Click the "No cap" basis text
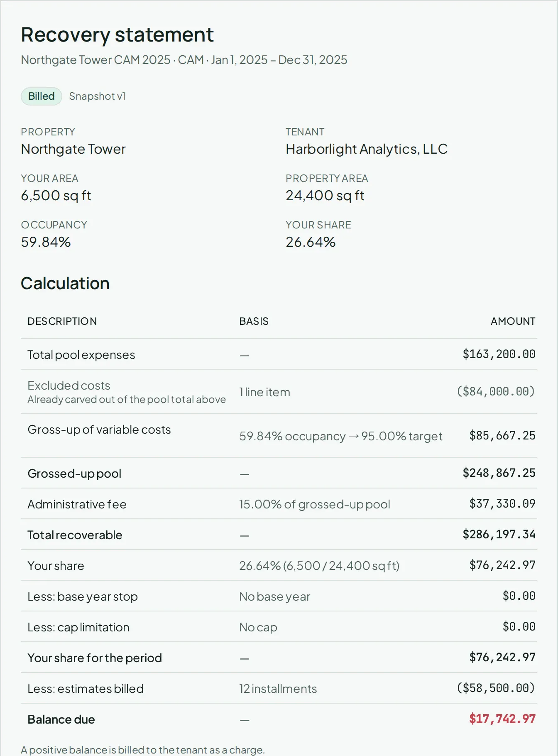558x756 pixels. (x=258, y=627)
